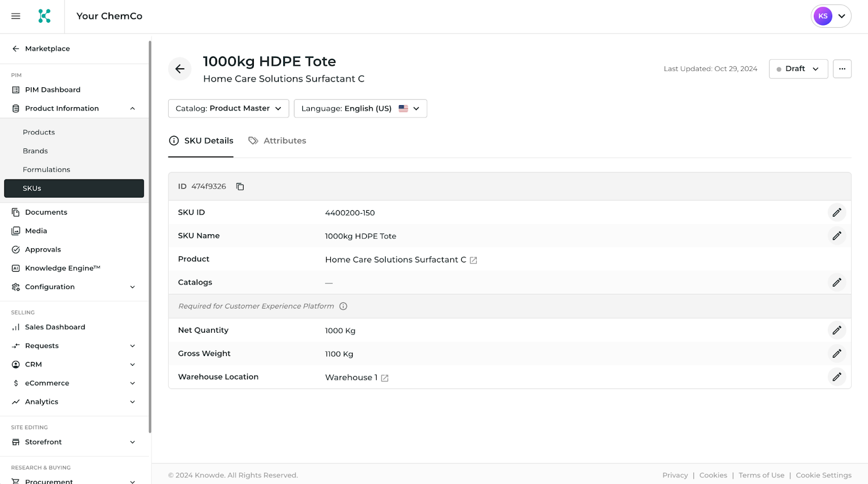This screenshot has width=868, height=484.
Task: Click the hamburger menu icon
Action: 16,16
